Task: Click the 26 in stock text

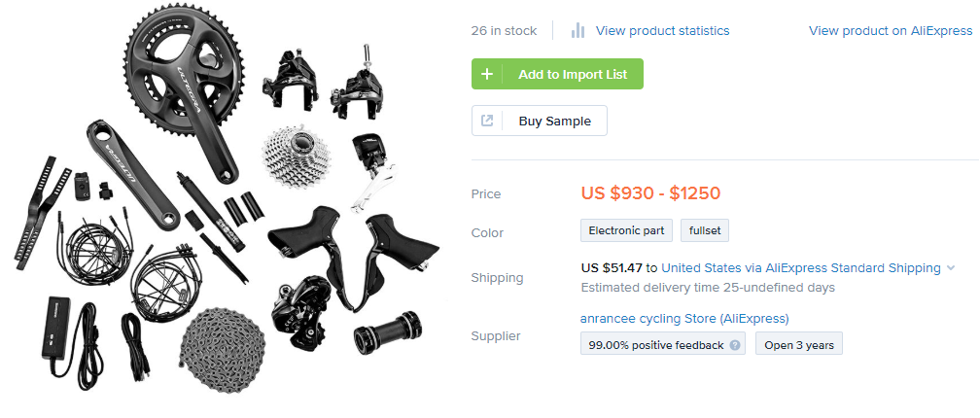Action: [504, 30]
